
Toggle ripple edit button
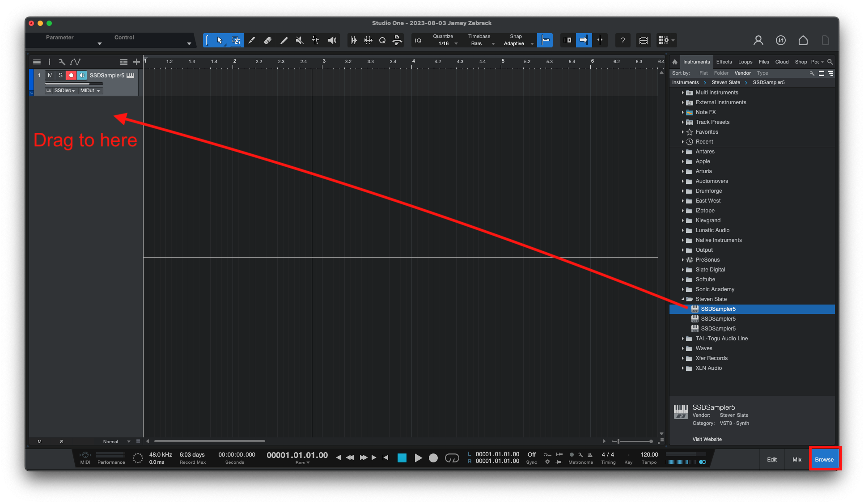tap(568, 40)
